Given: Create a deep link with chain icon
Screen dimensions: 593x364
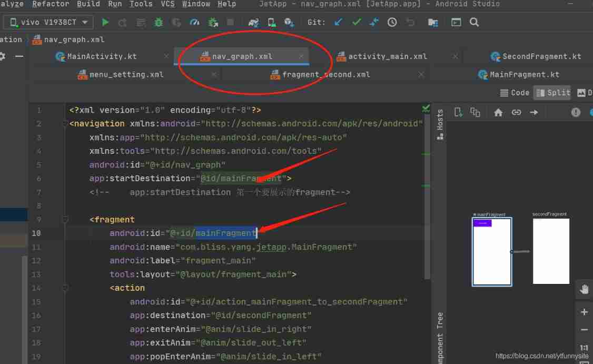Looking at the screenshot, I should tap(516, 112).
